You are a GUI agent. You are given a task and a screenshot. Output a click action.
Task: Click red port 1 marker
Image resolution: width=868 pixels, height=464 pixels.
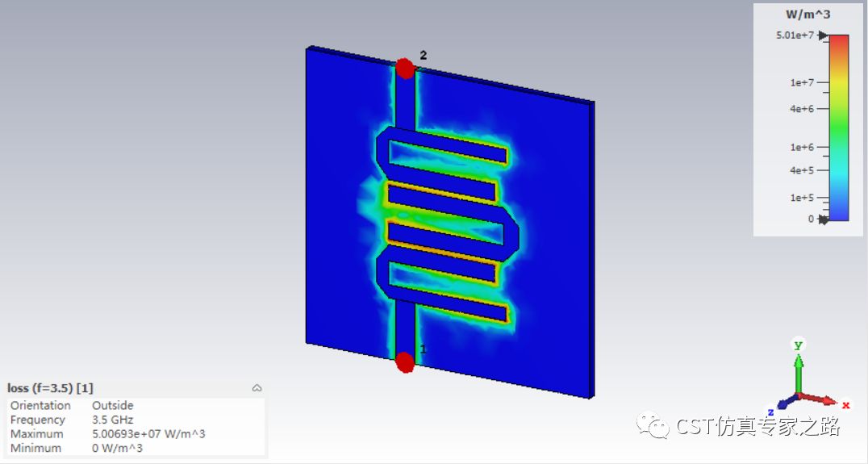[405, 362]
